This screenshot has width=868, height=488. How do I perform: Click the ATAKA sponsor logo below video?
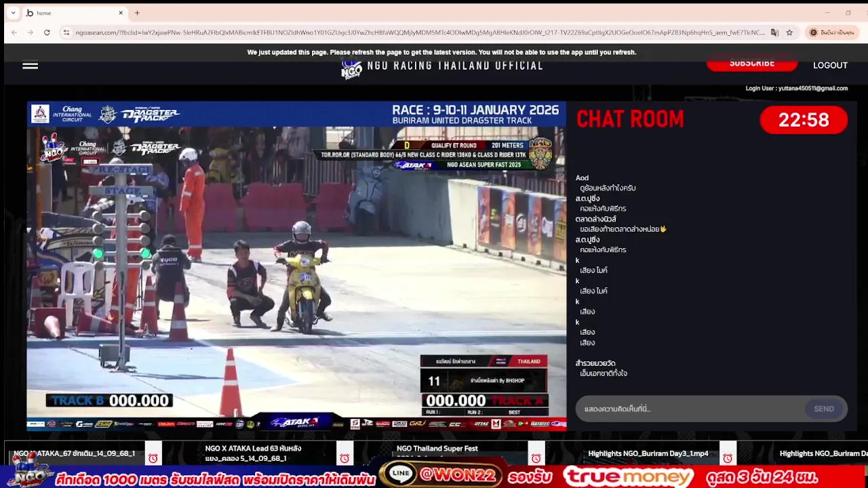pyautogui.click(x=294, y=423)
